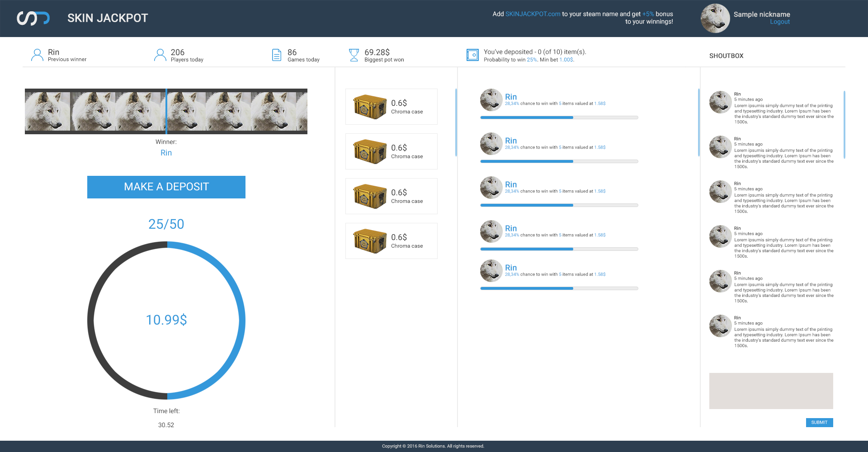This screenshot has width=868, height=452.
Task: Click the players list scrollbar
Action: (x=699, y=122)
